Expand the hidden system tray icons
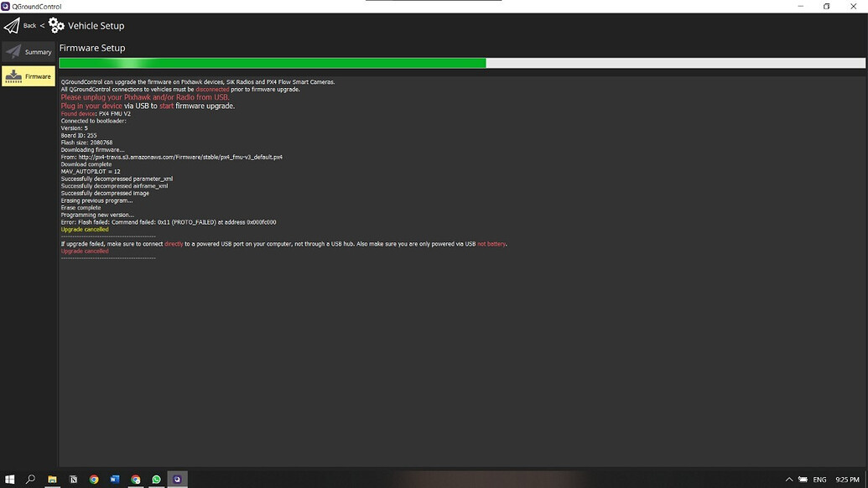Screen dimensions: 868x488 click(x=789, y=480)
